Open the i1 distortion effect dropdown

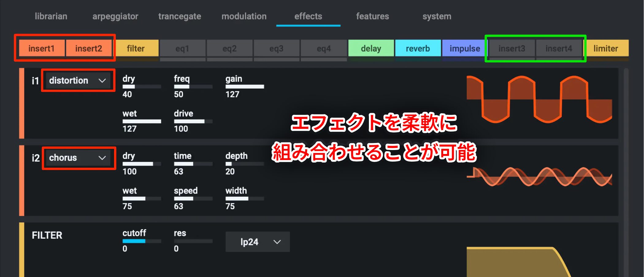coord(78,80)
